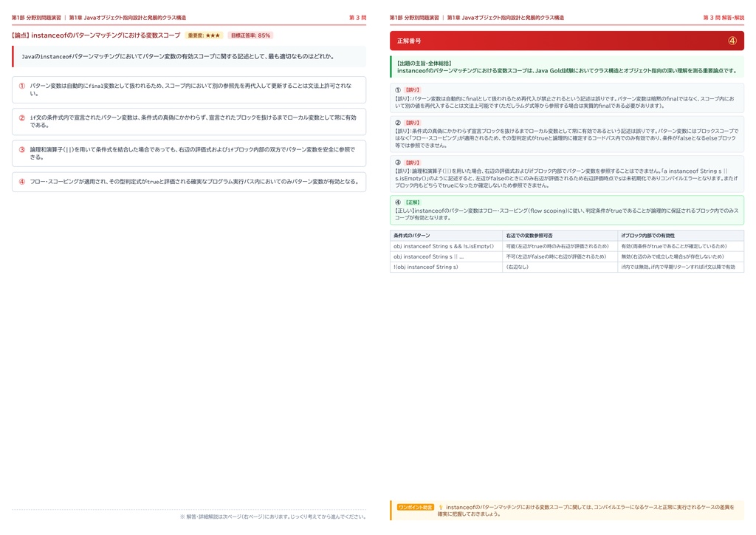The height and width of the screenshot is (535, 756).
Task: Click the ① number heading the first explanation
Action: (398, 89)
